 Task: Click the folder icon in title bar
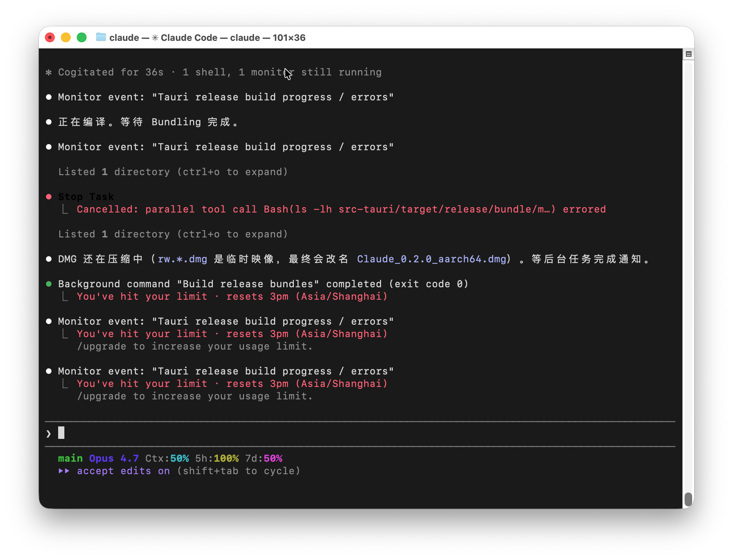pos(101,37)
